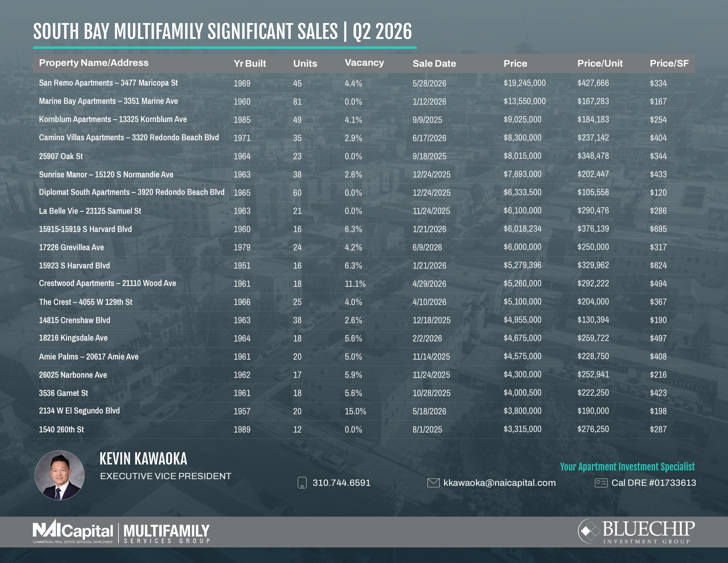Screen dimensions: 728x563
Task: Click the '15923 S Harvard Blvd' row name
Action: 74,265
